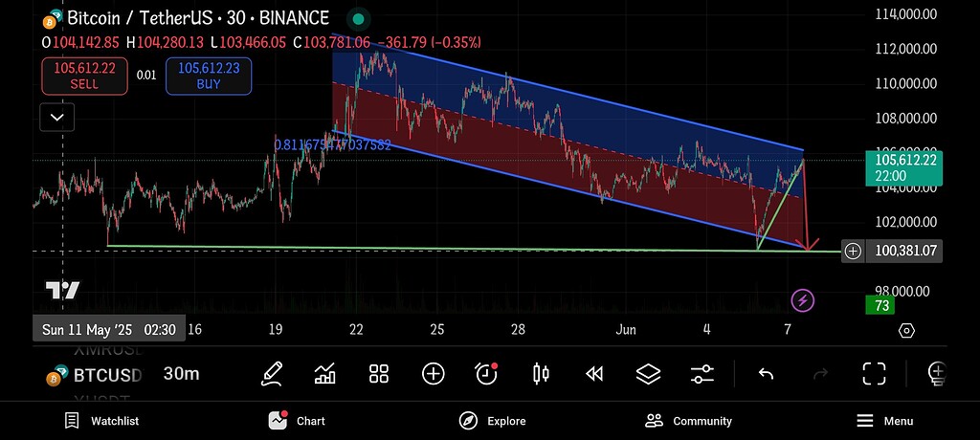Open the Menu tab
The width and height of the screenshot is (980, 440).
884,421
